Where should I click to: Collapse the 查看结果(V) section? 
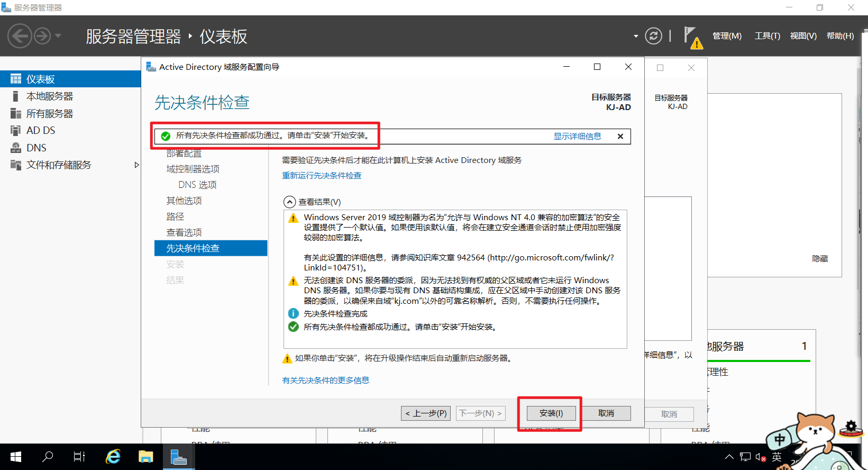point(289,202)
